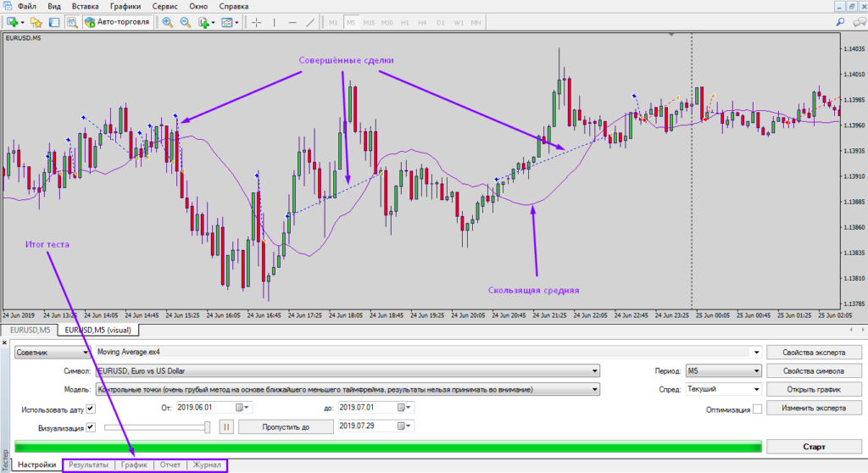
Task: Click the Пропустить до button
Action: [286, 427]
